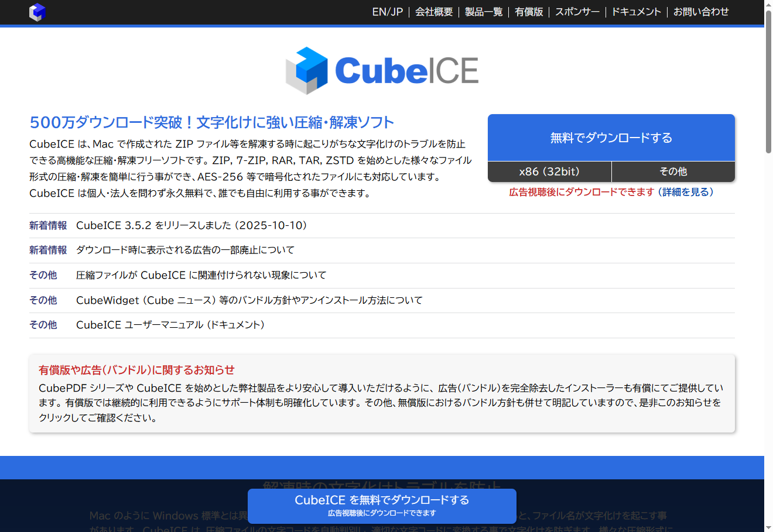Click the page vertical scrollbar thumb

(768, 82)
